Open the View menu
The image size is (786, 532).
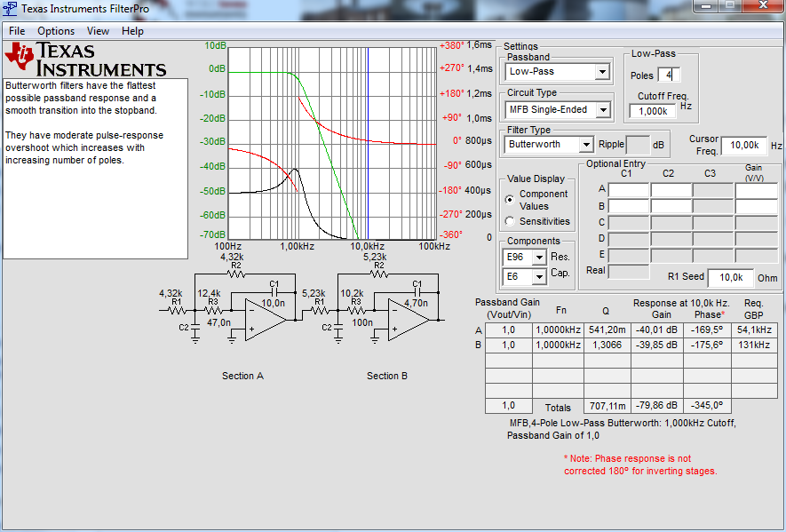tap(98, 31)
